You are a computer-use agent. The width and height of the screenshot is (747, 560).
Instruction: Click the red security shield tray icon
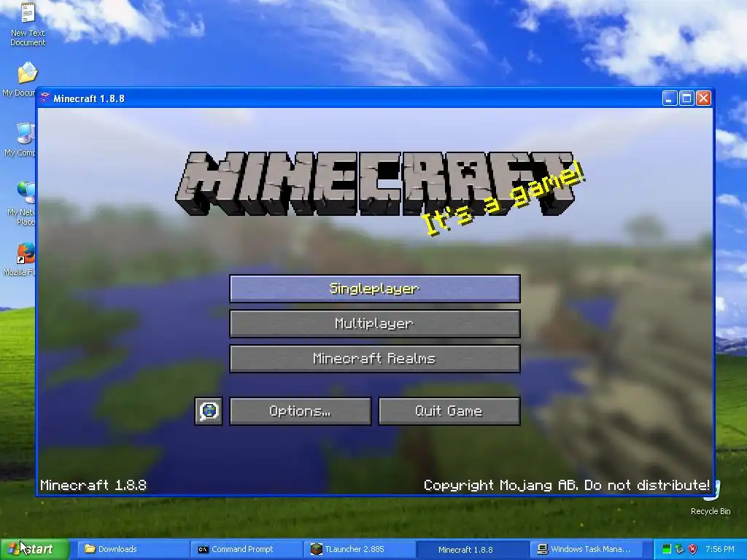pos(693,549)
